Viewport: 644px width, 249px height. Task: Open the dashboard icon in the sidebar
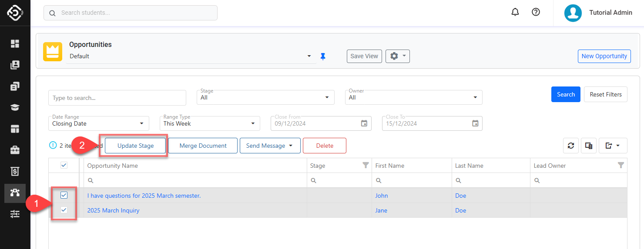coord(15,43)
